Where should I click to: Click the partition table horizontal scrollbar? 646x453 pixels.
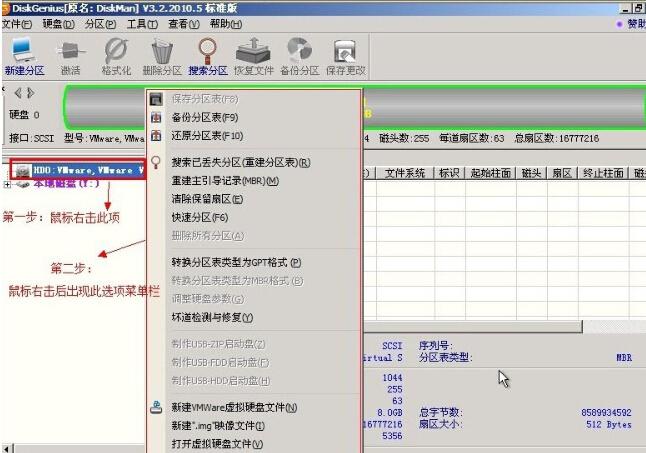pyautogui.click(x=473, y=327)
